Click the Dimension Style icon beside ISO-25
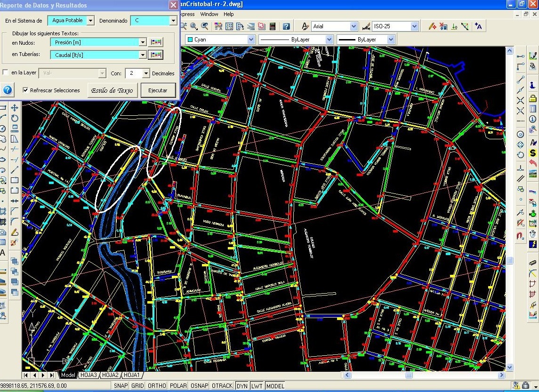 (x=367, y=26)
